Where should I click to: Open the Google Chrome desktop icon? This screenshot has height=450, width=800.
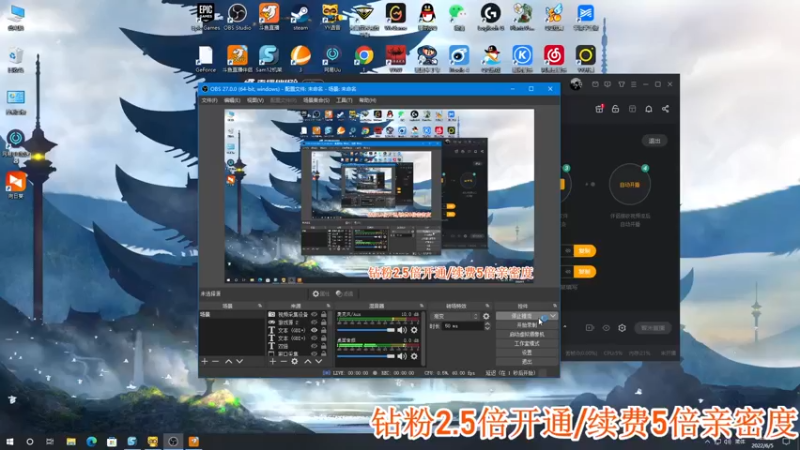[364, 57]
